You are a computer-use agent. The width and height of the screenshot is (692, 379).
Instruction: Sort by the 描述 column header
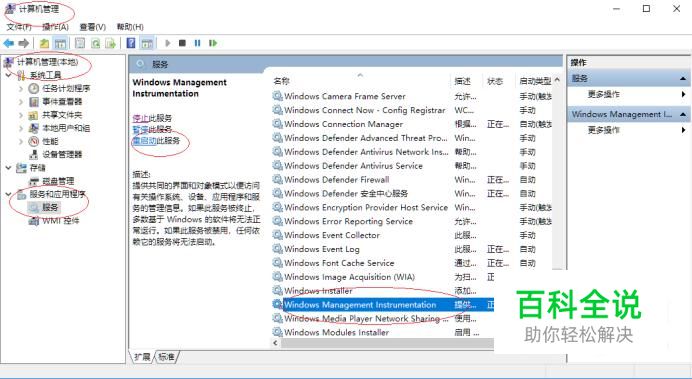point(463,81)
